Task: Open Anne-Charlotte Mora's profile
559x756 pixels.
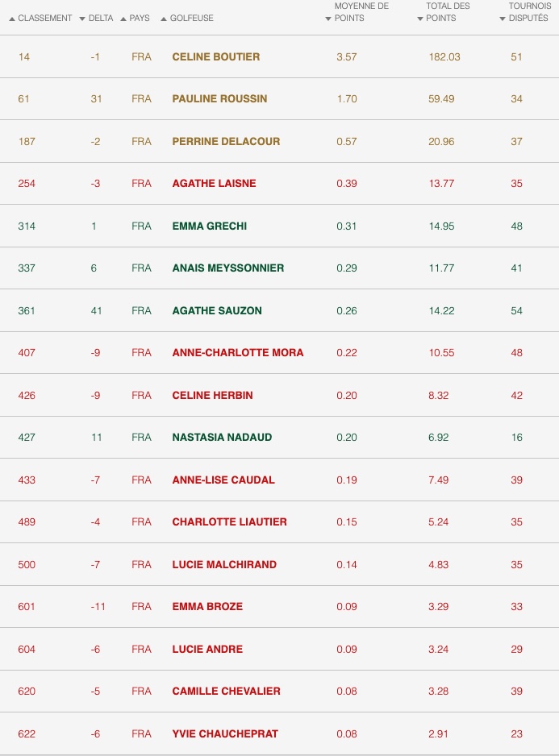Action: 237,352
